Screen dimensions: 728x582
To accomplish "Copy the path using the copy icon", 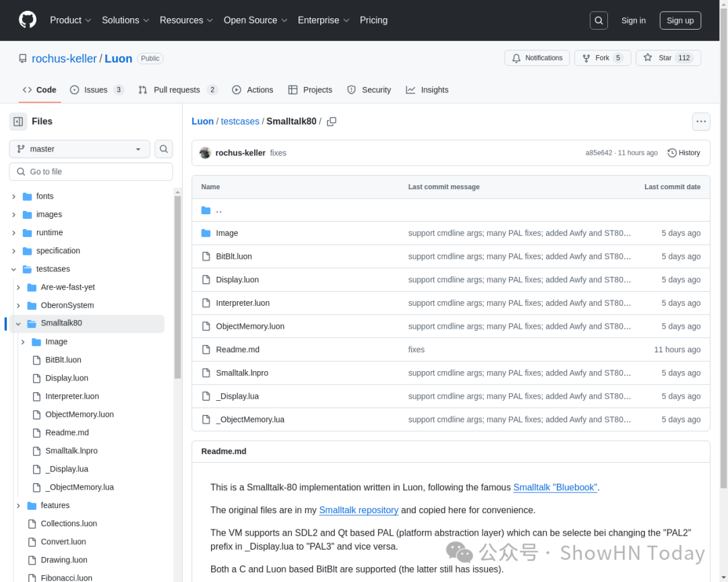I will tap(332, 122).
